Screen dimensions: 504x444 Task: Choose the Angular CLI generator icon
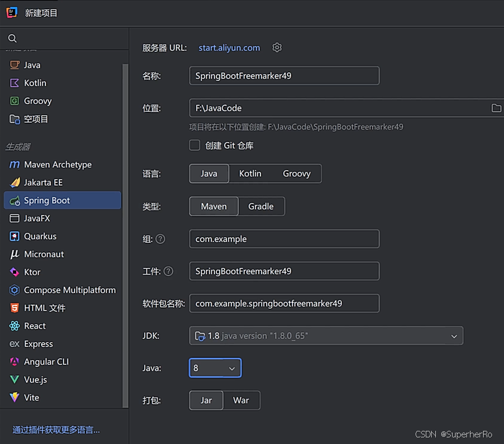click(14, 362)
